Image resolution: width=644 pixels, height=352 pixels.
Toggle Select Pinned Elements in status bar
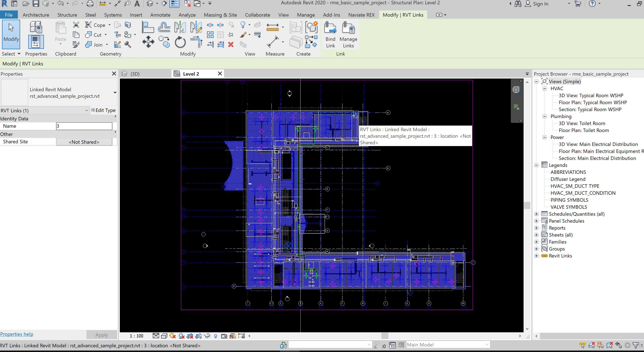click(601, 345)
